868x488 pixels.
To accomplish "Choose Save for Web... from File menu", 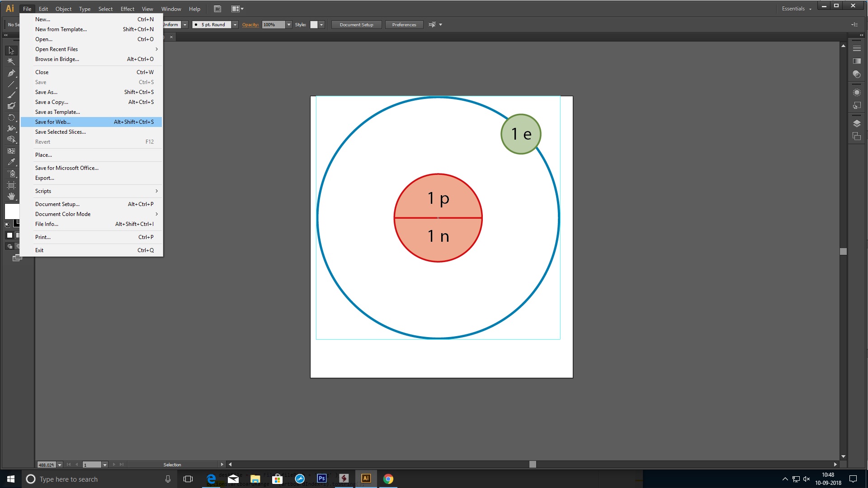I will click(91, 122).
